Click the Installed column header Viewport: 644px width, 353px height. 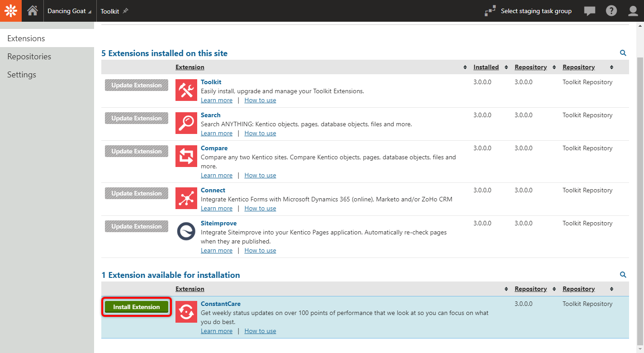[486, 67]
